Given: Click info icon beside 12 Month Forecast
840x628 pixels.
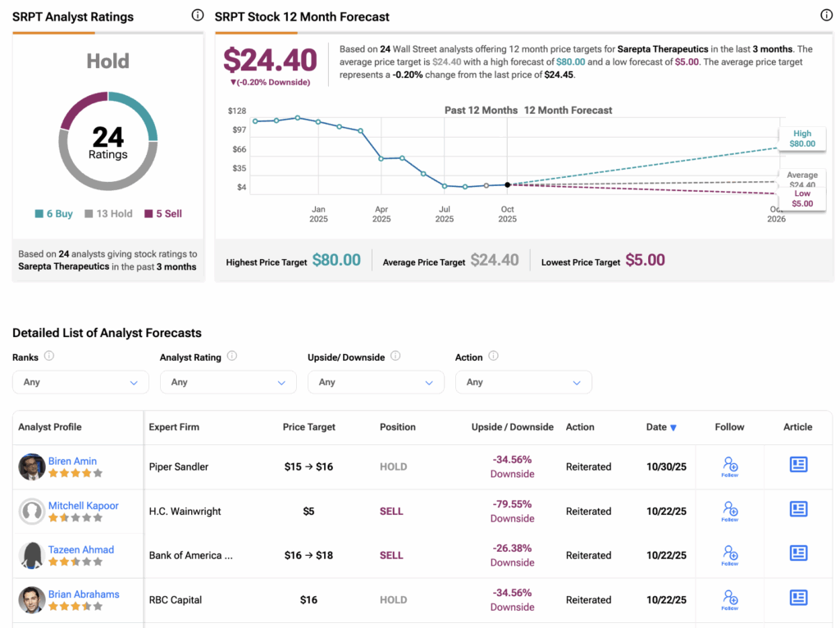Looking at the screenshot, I should pos(826,16).
